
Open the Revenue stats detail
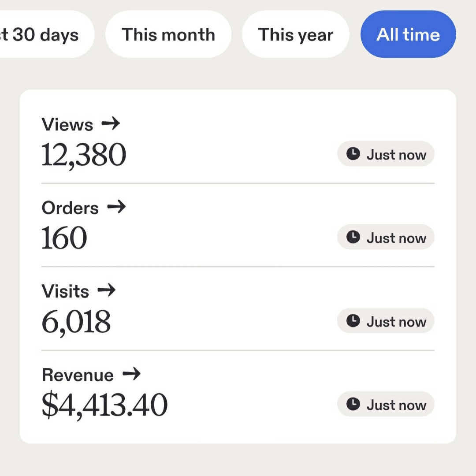click(78, 375)
